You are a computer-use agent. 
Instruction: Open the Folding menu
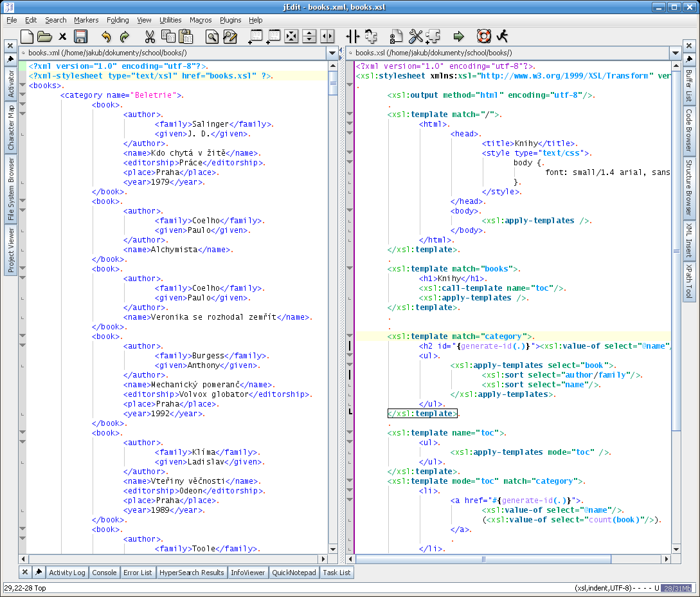[x=118, y=20]
